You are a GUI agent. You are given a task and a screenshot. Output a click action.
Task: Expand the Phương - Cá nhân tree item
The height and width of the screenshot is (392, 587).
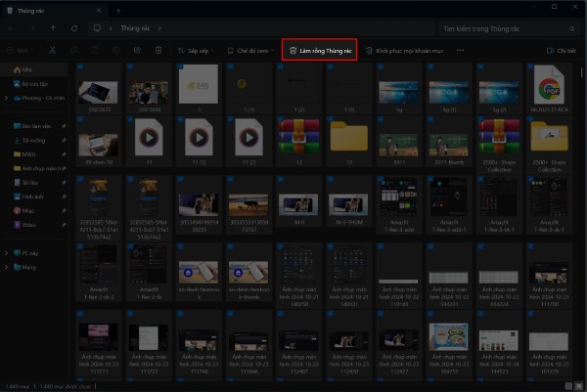[x=8, y=98]
